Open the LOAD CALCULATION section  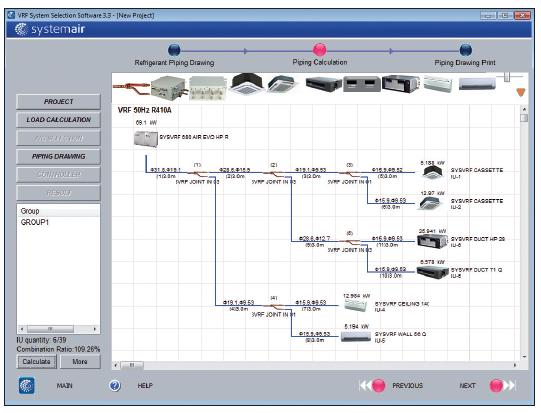click(58, 120)
